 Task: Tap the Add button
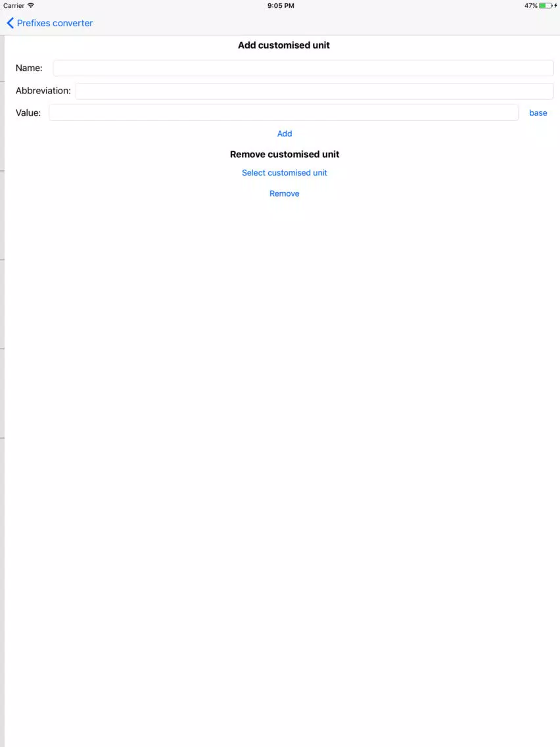click(285, 133)
